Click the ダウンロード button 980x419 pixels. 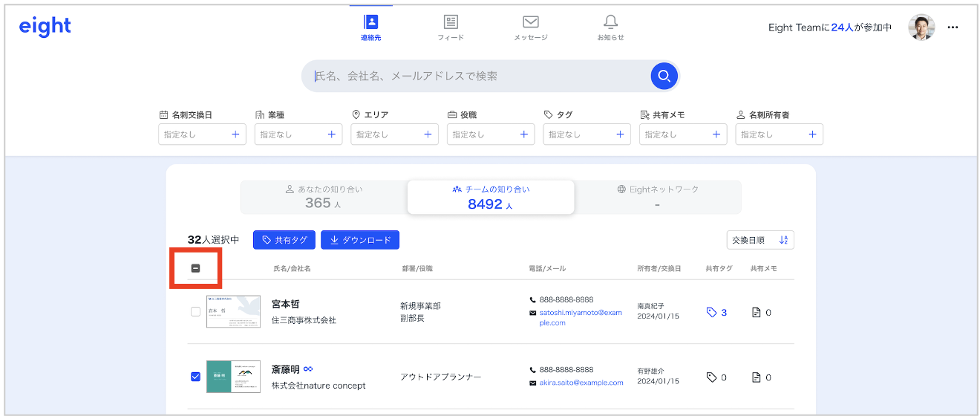[x=360, y=240]
